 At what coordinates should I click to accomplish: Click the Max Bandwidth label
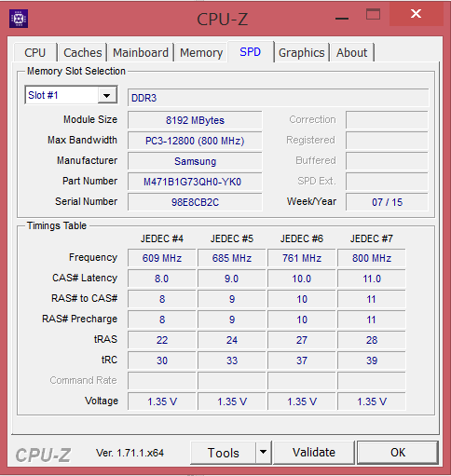(82, 140)
